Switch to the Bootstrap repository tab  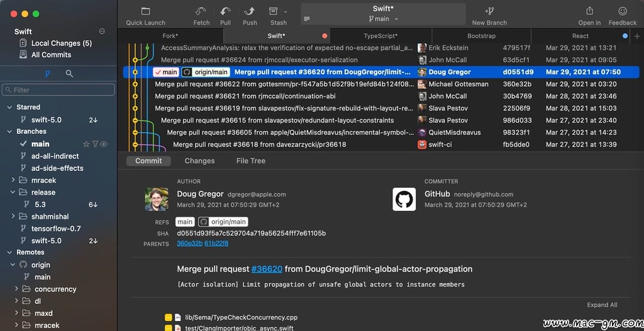(x=481, y=36)
